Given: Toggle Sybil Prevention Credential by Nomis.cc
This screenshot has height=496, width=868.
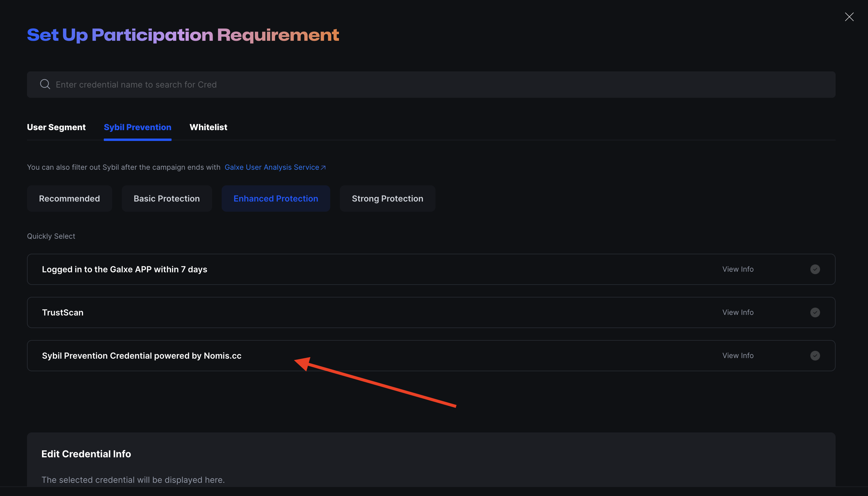Looking at the screenshot, I should (x=816, y=355).
